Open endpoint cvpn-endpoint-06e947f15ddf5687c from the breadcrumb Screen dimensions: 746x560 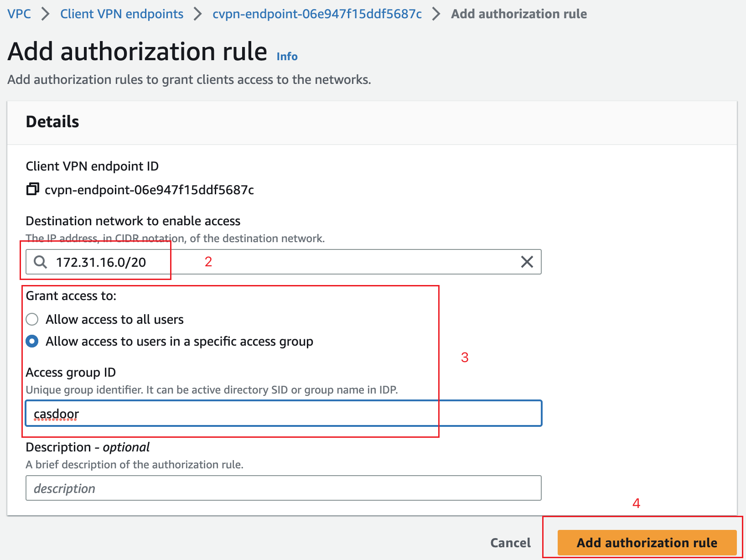pyautogui.click(x=316, y=14)
